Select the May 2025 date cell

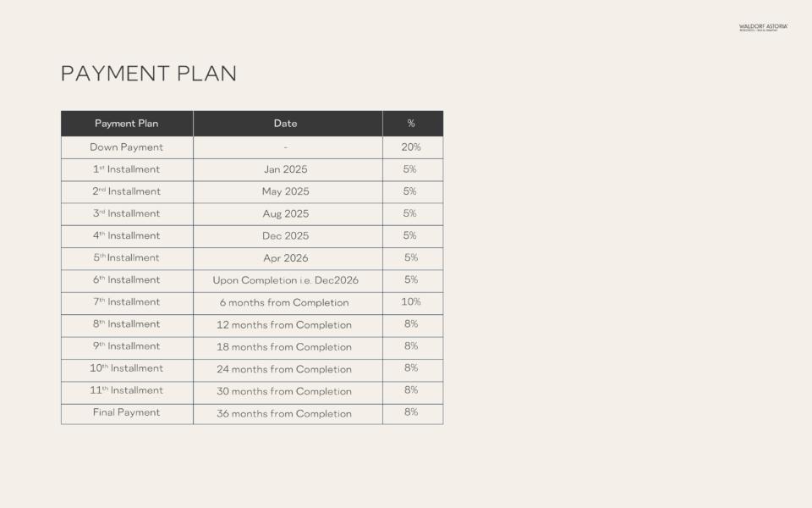coord(286,191)
